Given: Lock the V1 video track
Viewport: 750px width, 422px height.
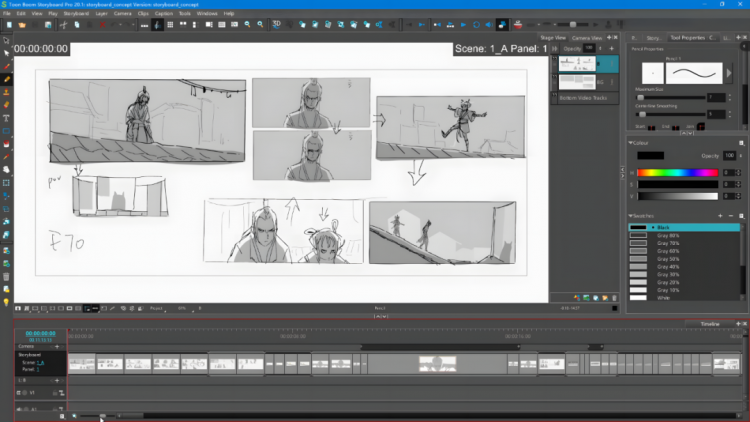Looking at the screenshot, I should [55, 393].
